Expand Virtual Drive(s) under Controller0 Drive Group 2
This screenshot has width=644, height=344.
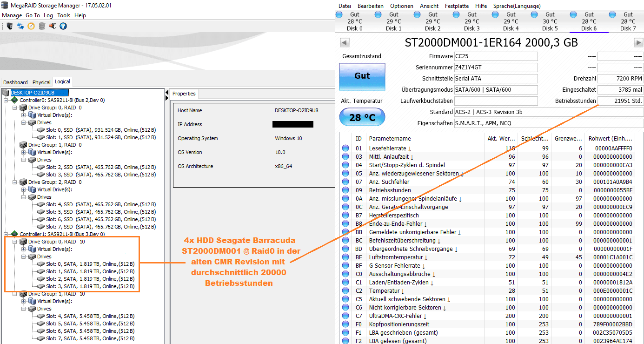tap(24, 189)
